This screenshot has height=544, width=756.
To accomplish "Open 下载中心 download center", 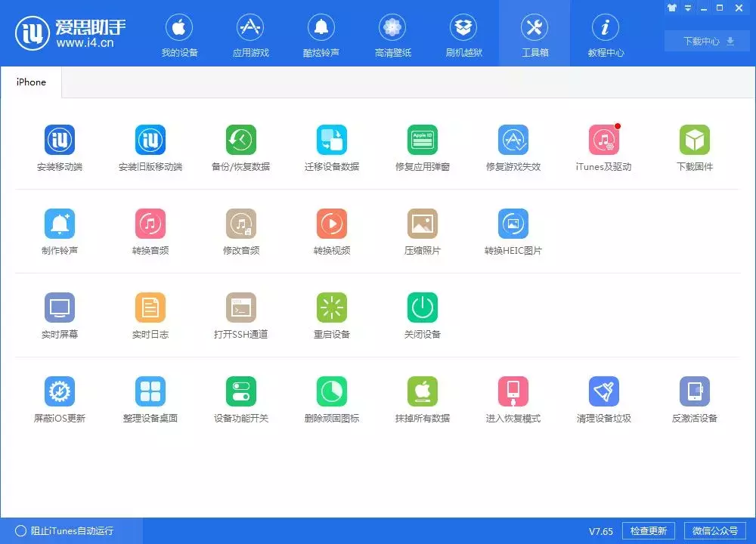I will pyautogui.click(x=708, y=41).
